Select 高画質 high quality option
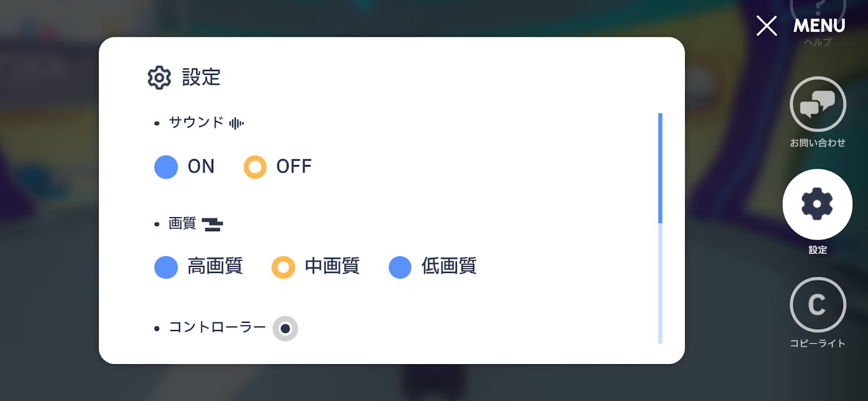 click(x=166, y=267)
